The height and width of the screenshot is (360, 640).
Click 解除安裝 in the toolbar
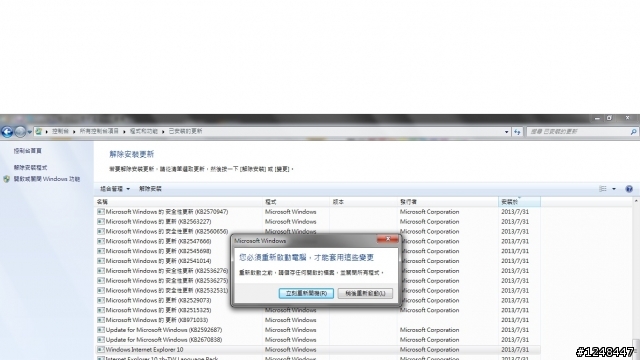click(x=150, y=189)
